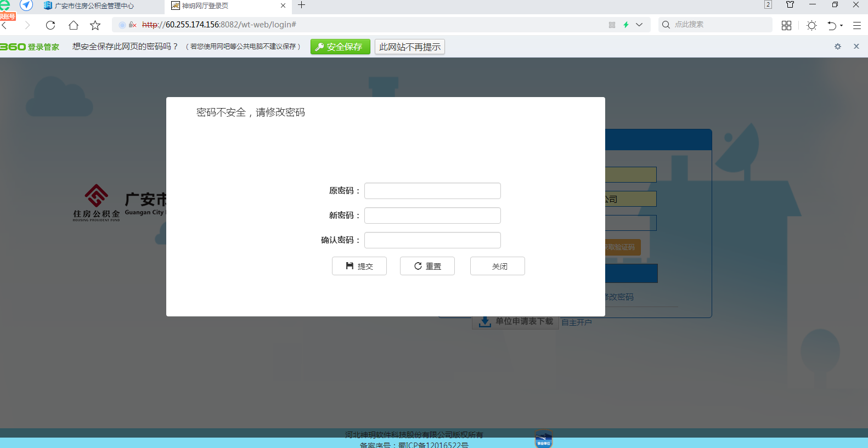Viewport: 868px width, 448px height.
Task: Click the browser back arrow
Action: pyautogui.click(x=4, y=25)
